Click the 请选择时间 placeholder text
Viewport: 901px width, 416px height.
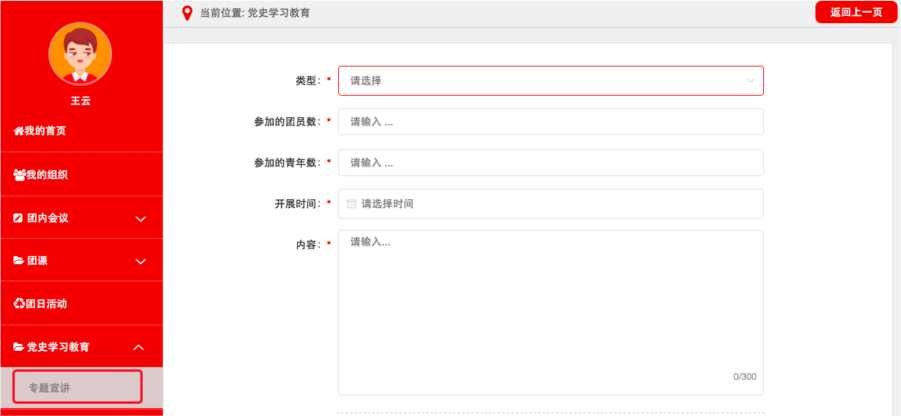387,204
